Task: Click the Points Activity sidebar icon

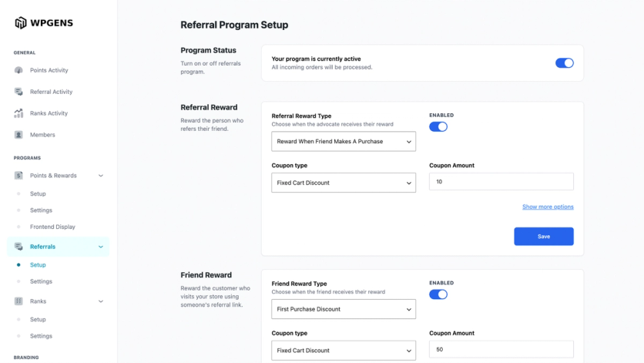Action: click(x=18, y=70)
